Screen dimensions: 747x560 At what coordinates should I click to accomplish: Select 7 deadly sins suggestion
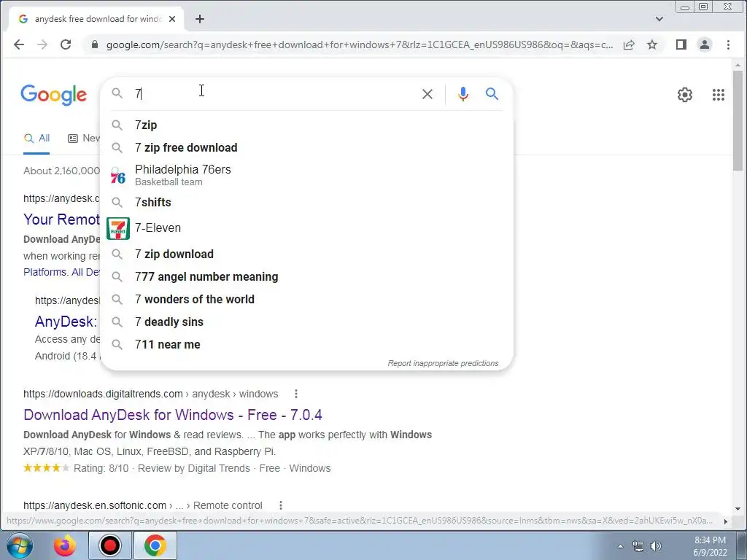[307, 322]
